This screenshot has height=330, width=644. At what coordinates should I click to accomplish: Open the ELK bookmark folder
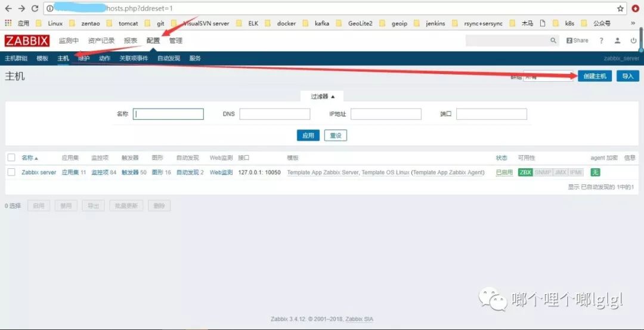coord(248,23)
